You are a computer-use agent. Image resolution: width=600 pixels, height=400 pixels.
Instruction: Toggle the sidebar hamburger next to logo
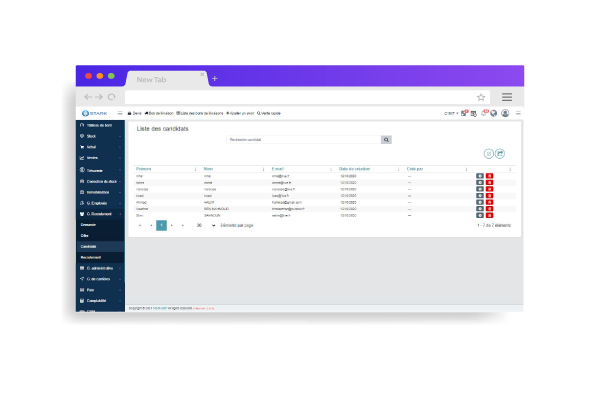pos(120,113)
